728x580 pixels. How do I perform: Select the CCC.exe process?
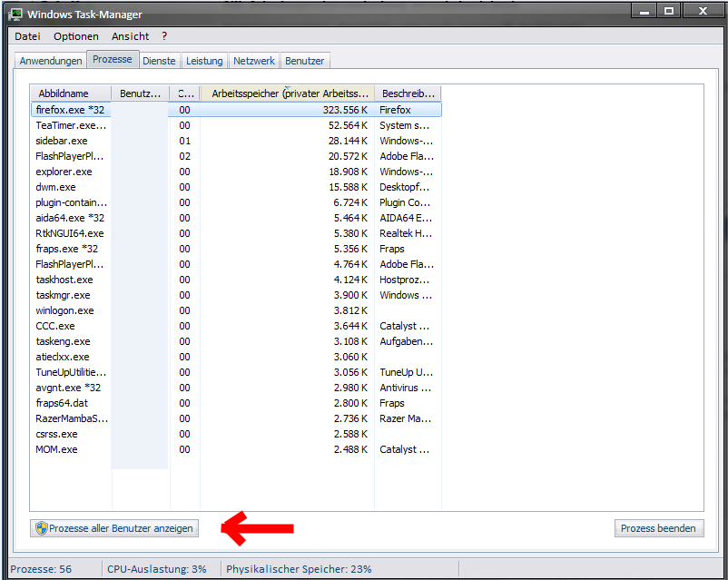[x=236, y=326]
